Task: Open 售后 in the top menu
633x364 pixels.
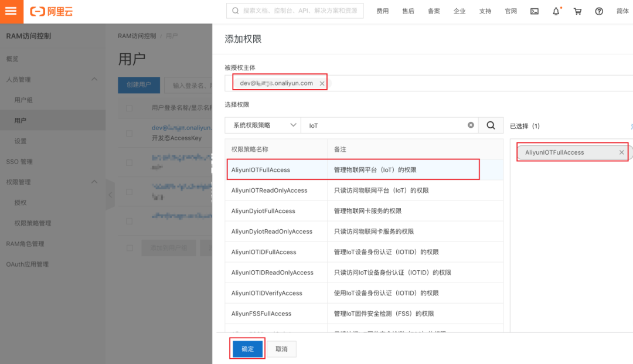Action: (x=408, y=11)
